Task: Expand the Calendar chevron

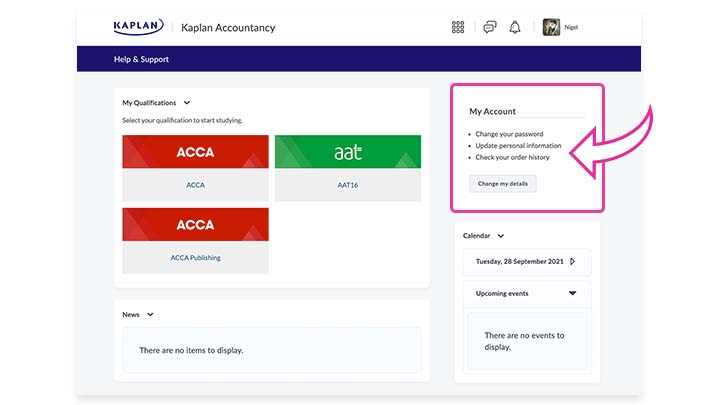Action: click(501, 236)
